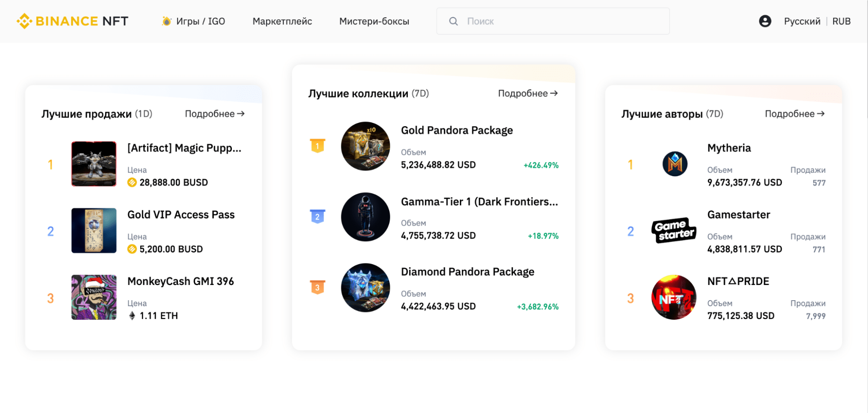Click the BUSD coin icon beside 28,888.00
The height and width of the screenshot is (413, 868).
click(131, 182)
